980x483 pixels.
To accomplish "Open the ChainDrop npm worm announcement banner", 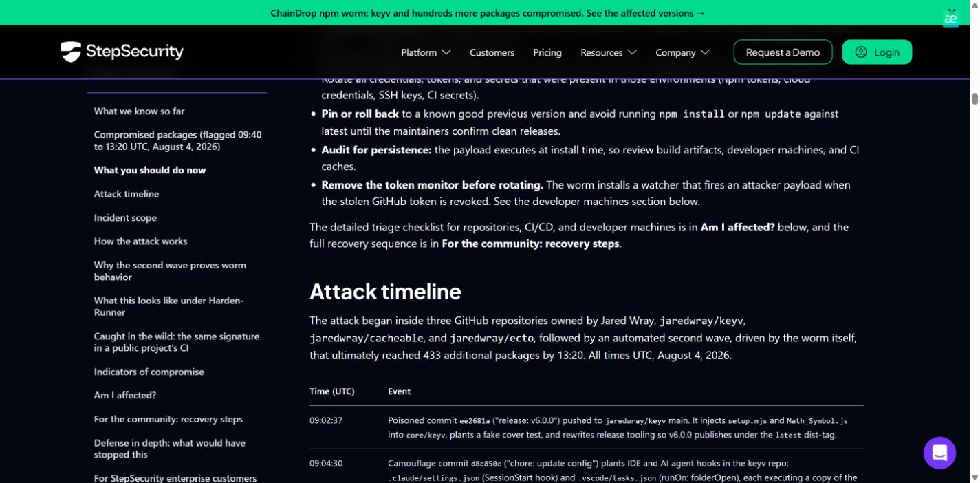I will 488,13.
